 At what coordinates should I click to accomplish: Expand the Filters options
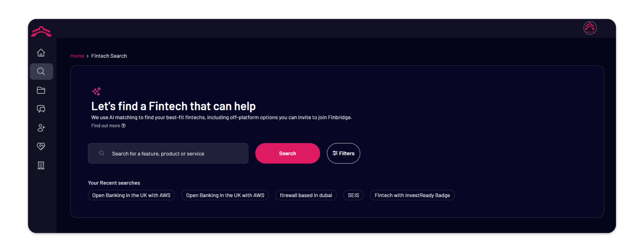click(343, 153)
